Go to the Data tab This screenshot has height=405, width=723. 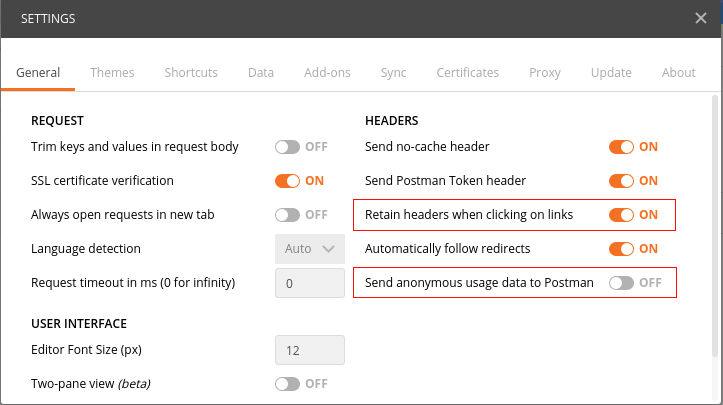click(261, 73)
